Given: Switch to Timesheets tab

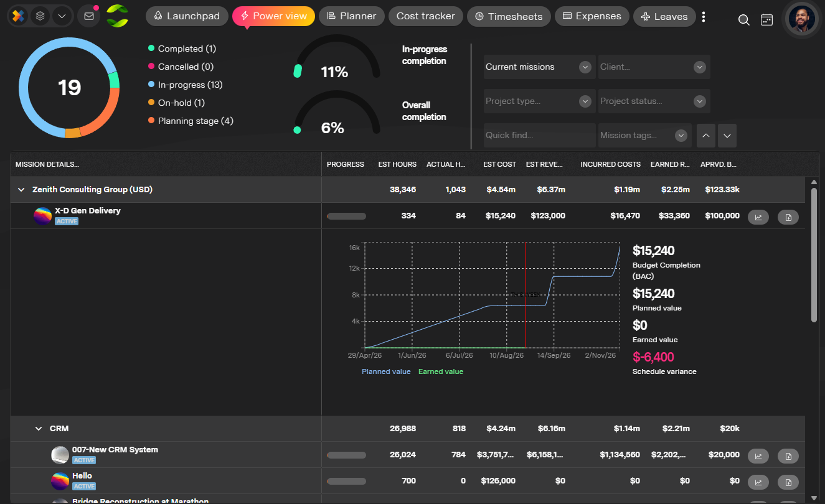Looking at the screenshot, I should (x=509, y=16).
